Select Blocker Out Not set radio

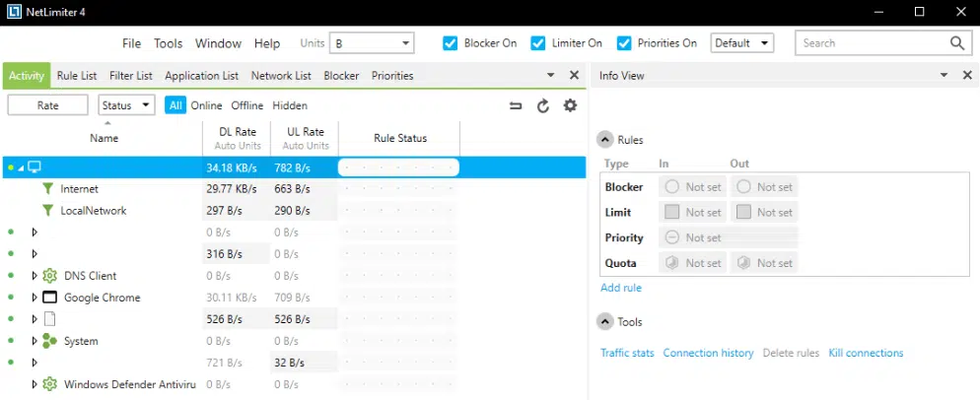point(743,187)
